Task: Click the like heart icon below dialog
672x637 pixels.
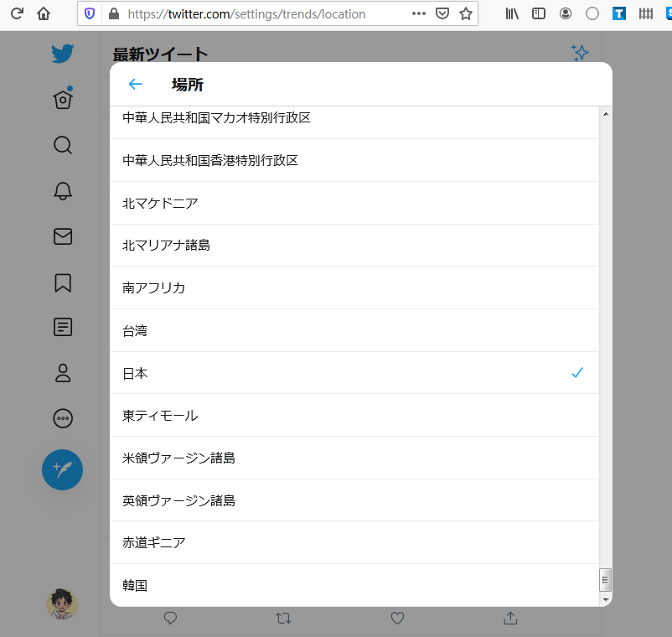Action: (x=397, y=618)
